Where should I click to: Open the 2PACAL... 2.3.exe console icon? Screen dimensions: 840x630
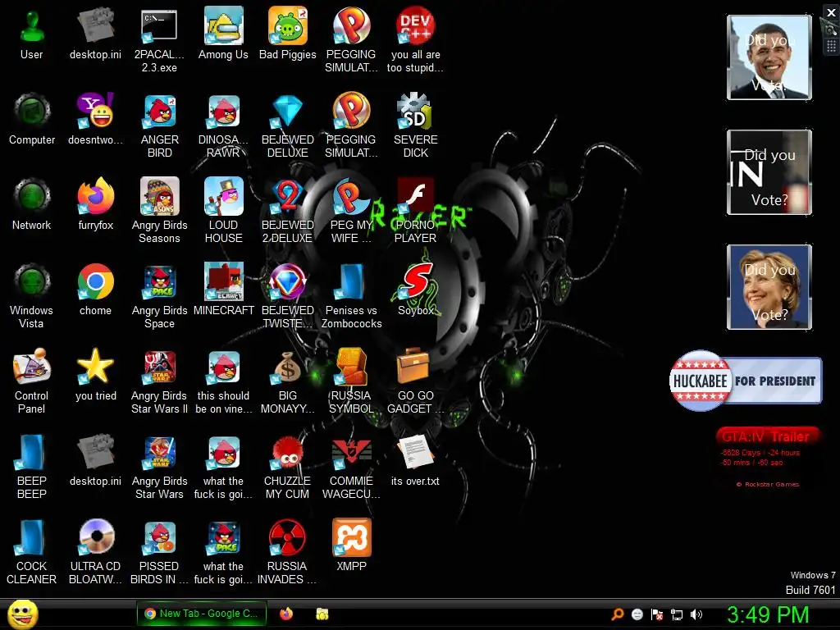(x=159, y=40)
